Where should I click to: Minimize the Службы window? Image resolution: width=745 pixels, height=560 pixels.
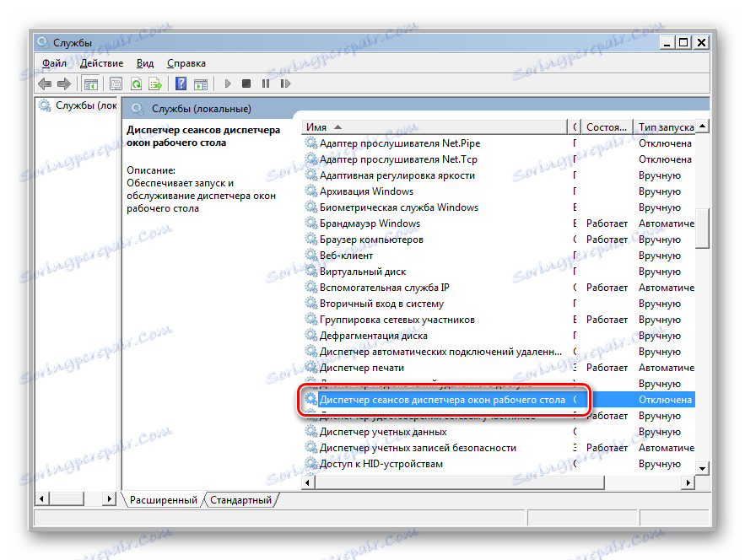click(667, 43)
